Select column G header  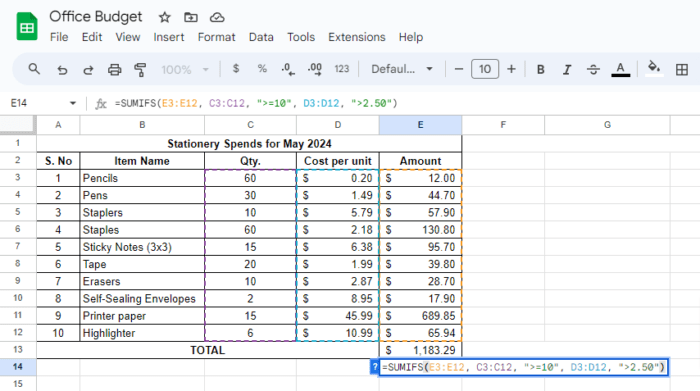607,125
